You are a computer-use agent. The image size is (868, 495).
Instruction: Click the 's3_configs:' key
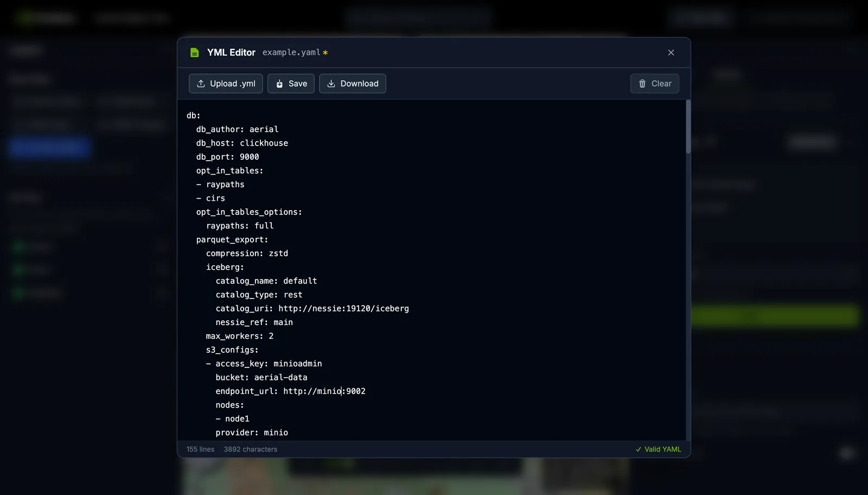(x=232, y=350)
